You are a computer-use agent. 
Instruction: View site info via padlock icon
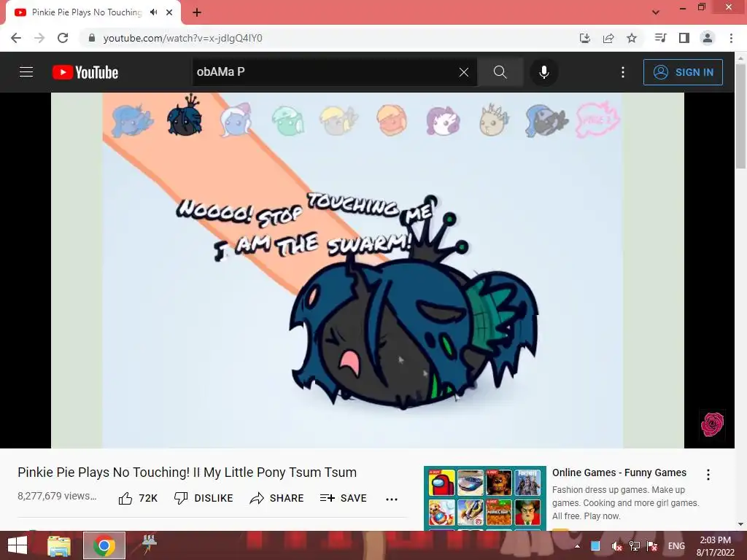pos(91,38)
